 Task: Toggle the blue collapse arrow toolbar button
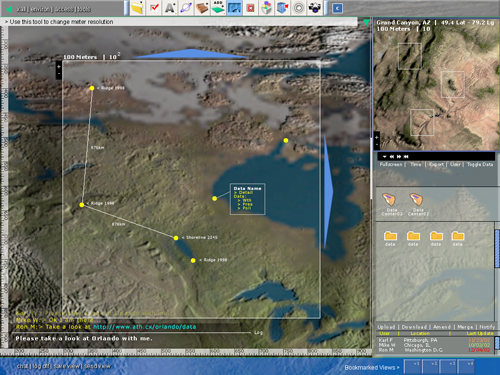click(x=337, y=8)
